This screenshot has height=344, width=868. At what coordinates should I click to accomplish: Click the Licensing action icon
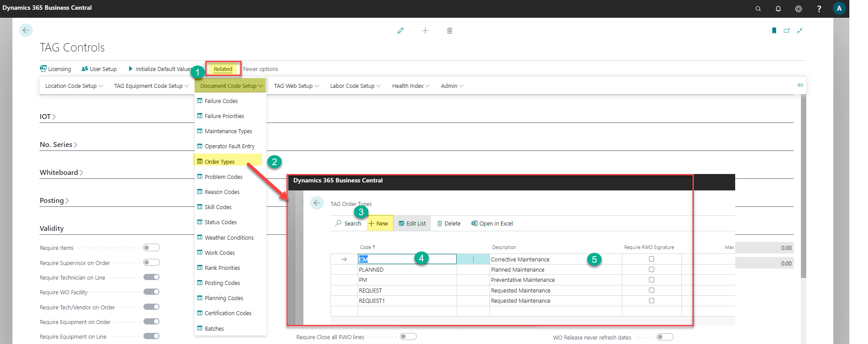[x=43, y=69]
